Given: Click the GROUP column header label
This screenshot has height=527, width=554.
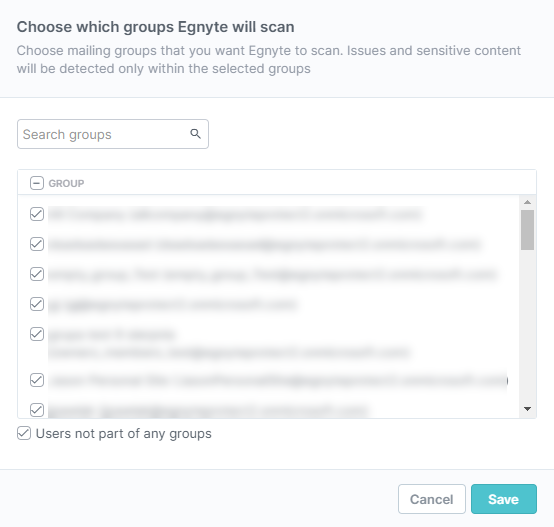Looking at the screenshot, I should coord(66,183).
